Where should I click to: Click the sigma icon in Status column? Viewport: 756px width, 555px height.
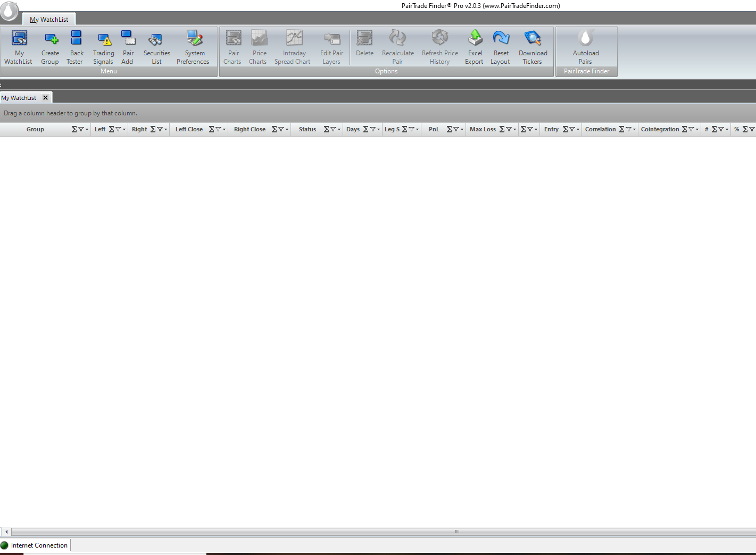click(327, 129)
